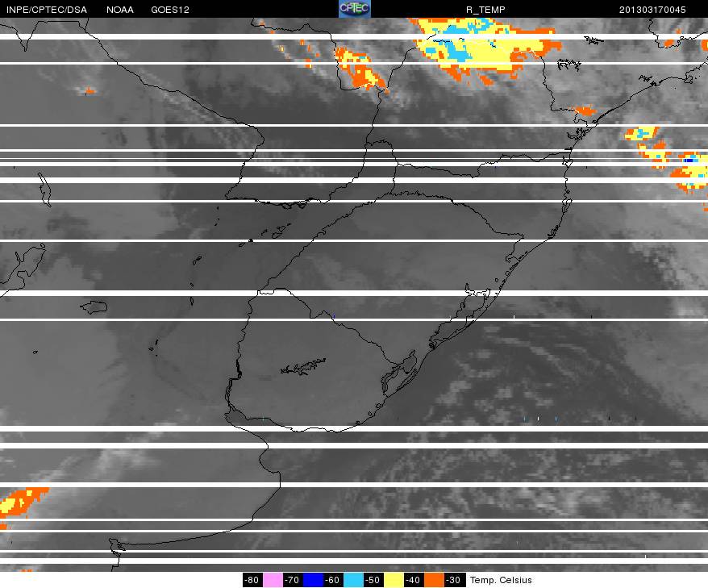Select the -60 legend value
Viewport: 708px width, 588px height.
pyautogui.click(x=333, y=580)
